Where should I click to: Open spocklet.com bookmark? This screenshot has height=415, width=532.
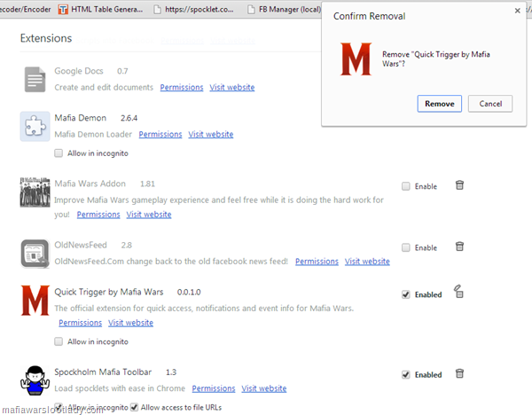pos(193,10)
